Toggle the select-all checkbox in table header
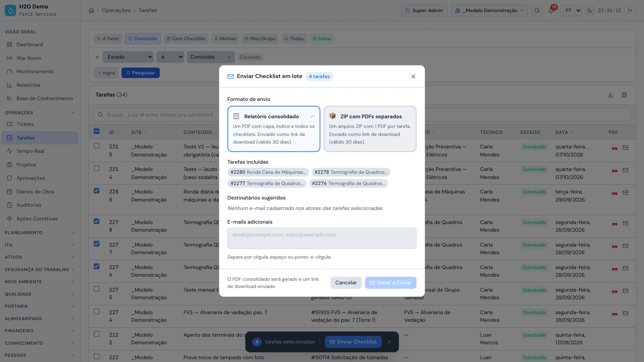 click(x=97, y=131)
